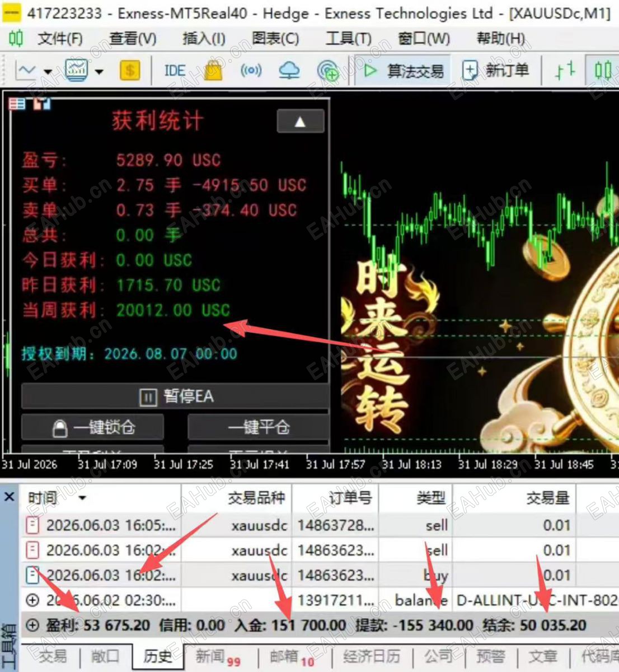Click the 订单号 column header

350,498
